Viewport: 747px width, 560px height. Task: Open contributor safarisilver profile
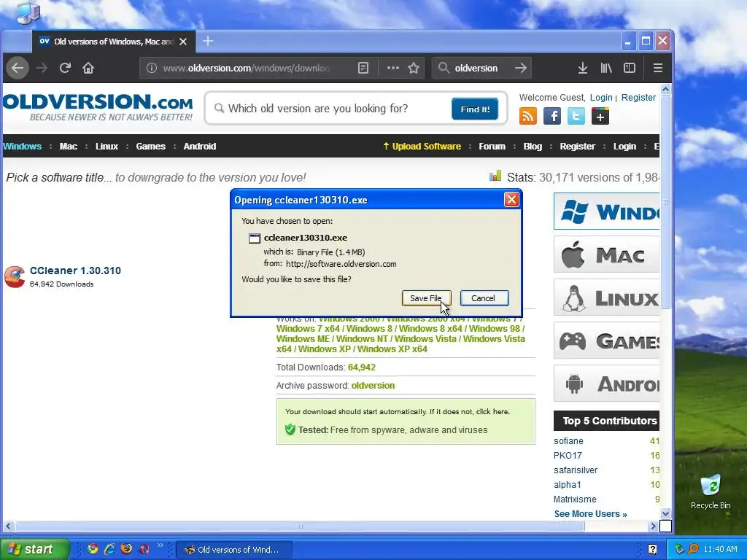pyautogui.click(x=576, y=470)
